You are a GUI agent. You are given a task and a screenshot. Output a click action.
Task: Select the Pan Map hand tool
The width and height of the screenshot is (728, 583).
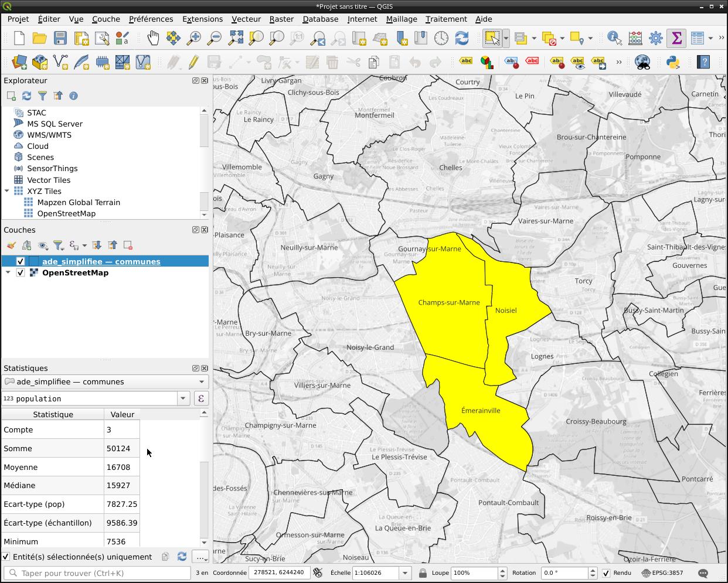[153, 39]
